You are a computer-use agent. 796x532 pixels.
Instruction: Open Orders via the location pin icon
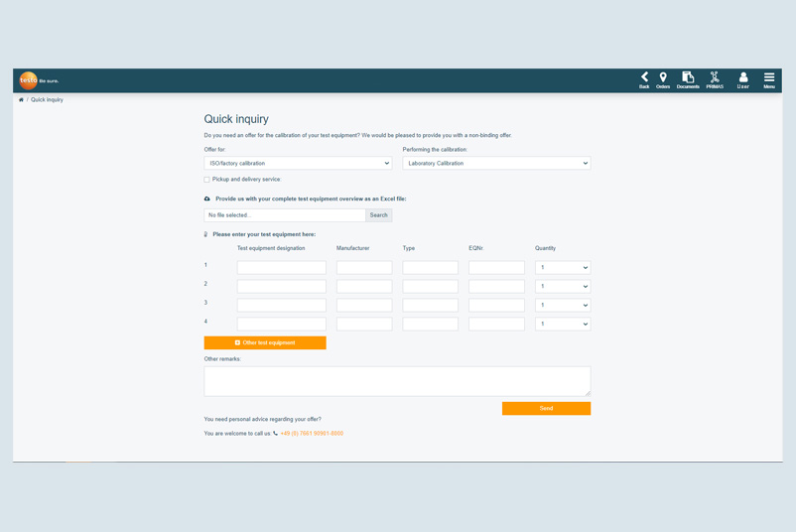tap(663, 78)
